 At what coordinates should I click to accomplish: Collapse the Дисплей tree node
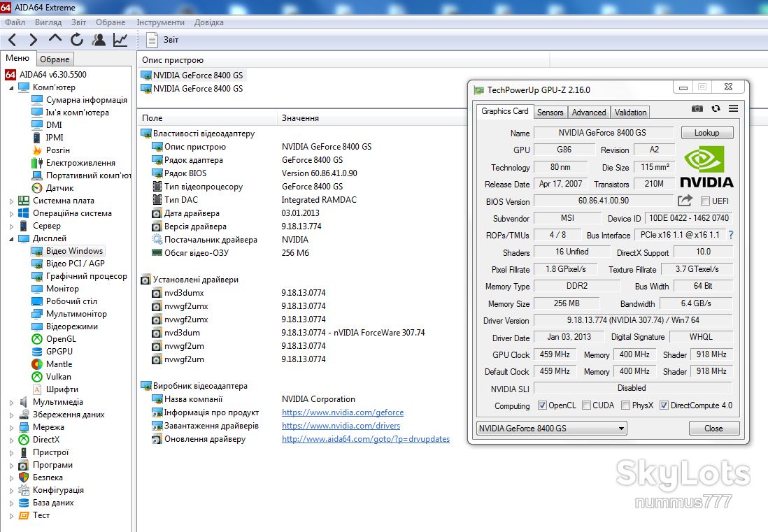(12, 239)
